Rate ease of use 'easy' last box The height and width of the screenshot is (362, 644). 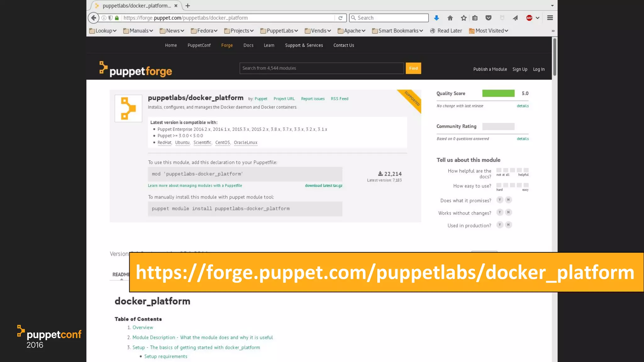coord(526,185)
